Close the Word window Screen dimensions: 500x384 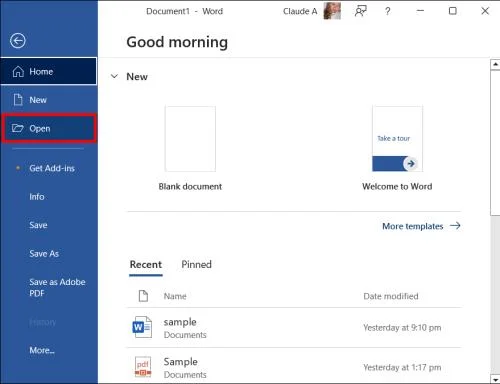[x=485, y=11]
